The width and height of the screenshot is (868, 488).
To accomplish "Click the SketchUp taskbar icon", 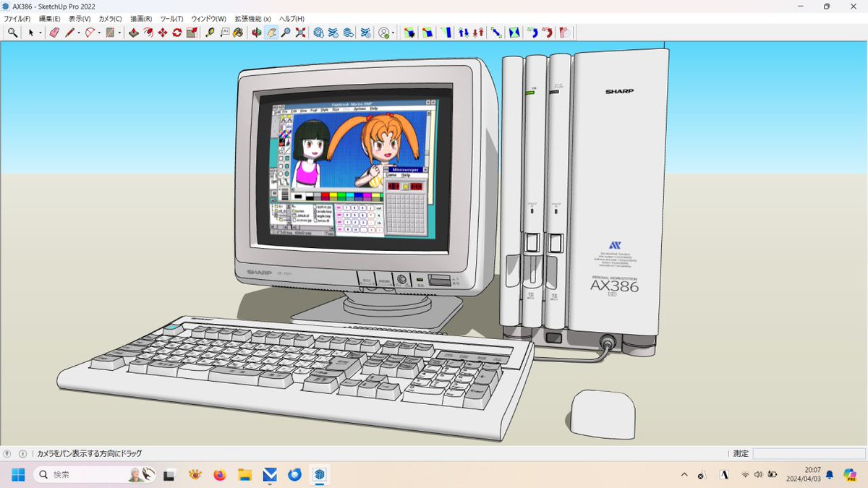I will 320,475.
